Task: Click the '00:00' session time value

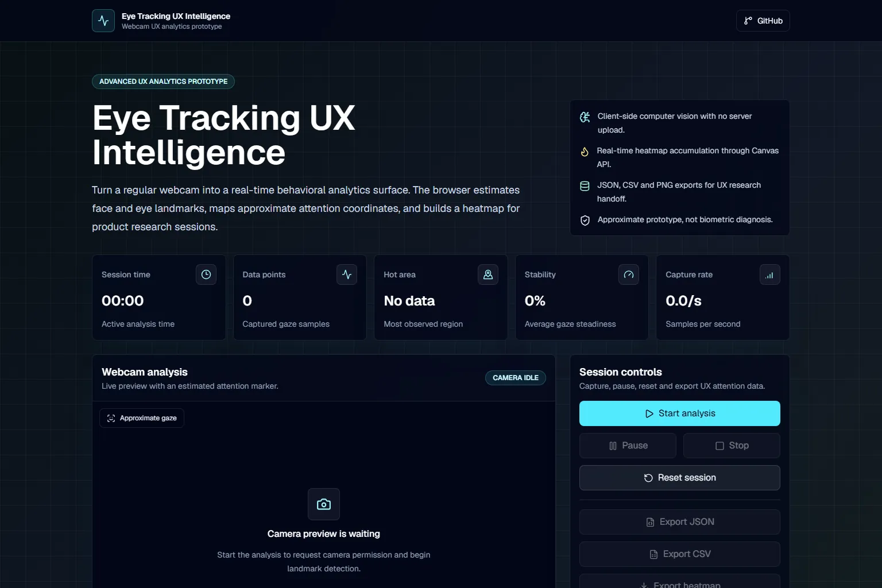Action: (x=123, y=301)
